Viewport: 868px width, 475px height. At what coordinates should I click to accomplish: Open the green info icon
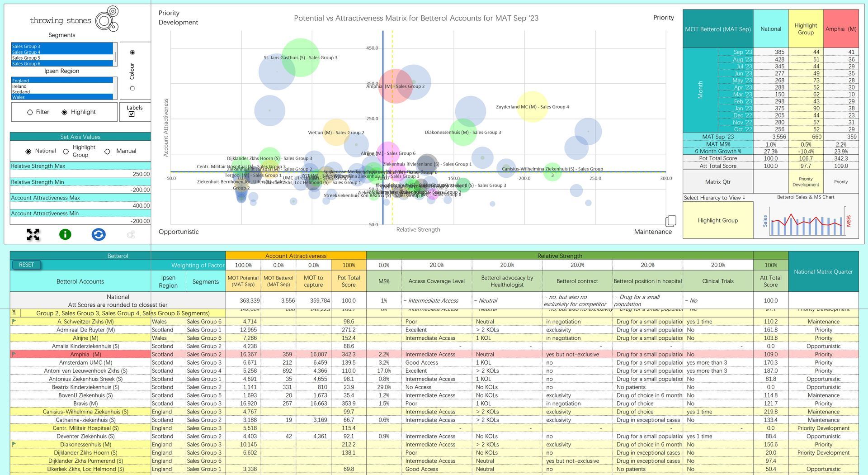click(65, 234)
